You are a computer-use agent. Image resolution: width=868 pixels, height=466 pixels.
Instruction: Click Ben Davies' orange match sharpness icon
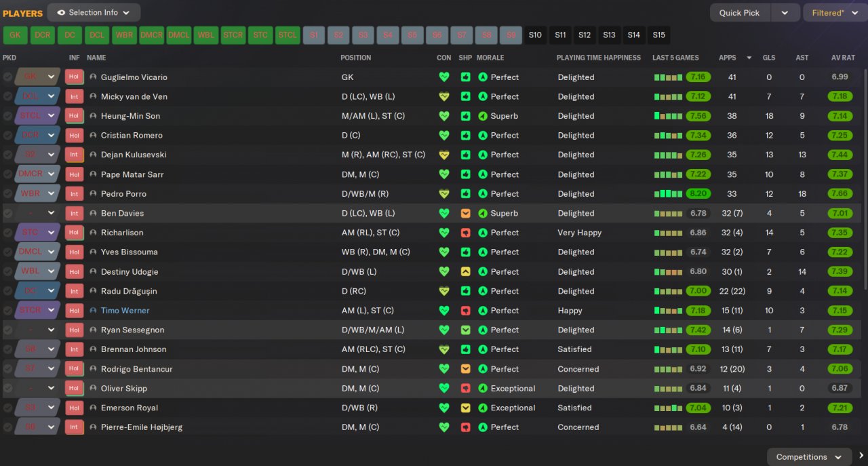tap(465, 213)
